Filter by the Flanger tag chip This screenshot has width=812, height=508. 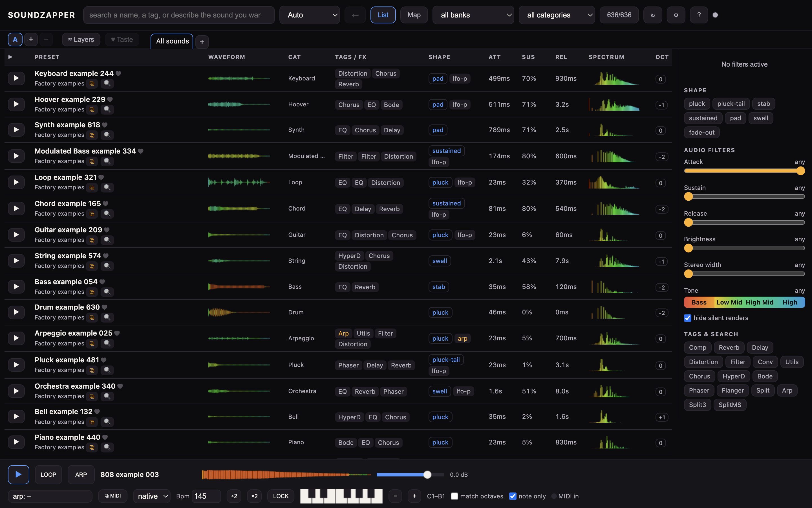pos(732,390)
